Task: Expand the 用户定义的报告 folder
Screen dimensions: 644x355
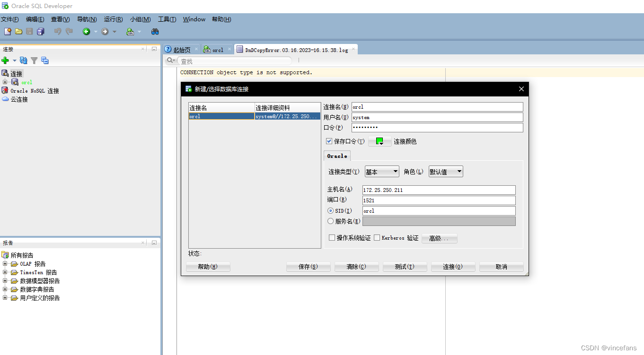Action: pos(5,298)
